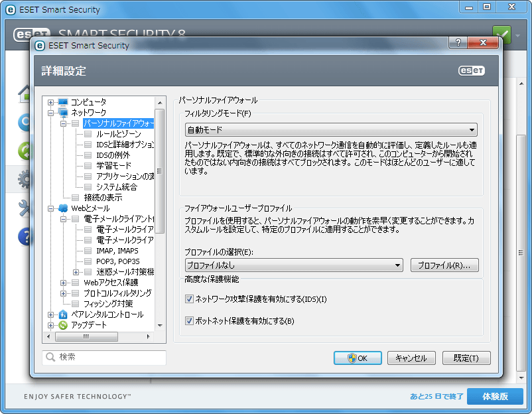Collapse the ネットワーク tree node
The width and height of the screenshot is (532, 414).
coord(50,113)
